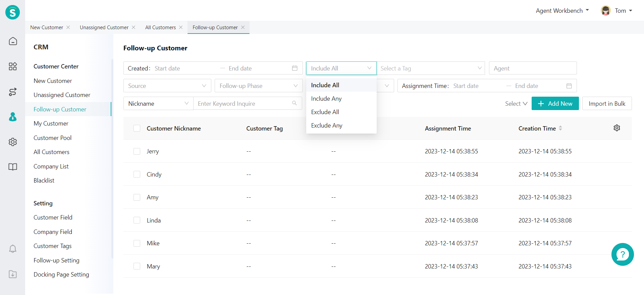Screen dimensions: 644x295
Task: Open the home icon in the left sidebar
Action: pyautogui.click(x=13, y=41)
